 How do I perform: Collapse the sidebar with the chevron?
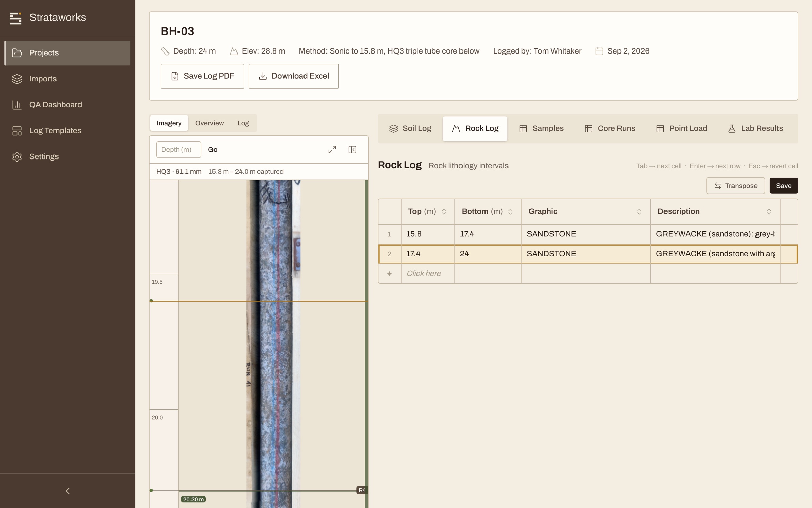(68, 491)
